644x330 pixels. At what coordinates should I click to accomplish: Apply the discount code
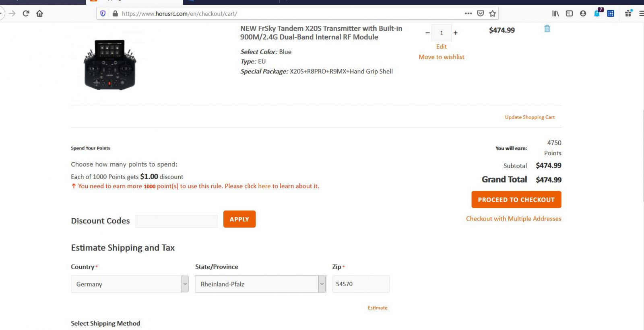239,219
